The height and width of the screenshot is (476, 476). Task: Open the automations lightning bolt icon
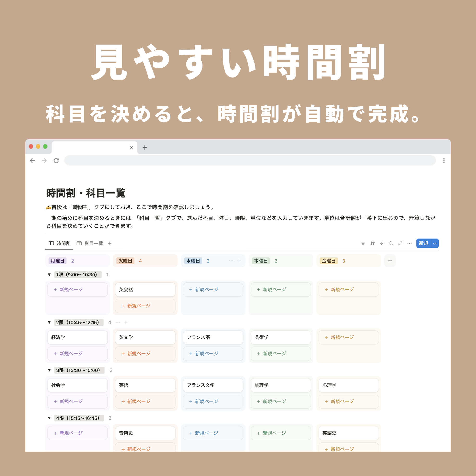pyautogui.click(x=382, y=244)
